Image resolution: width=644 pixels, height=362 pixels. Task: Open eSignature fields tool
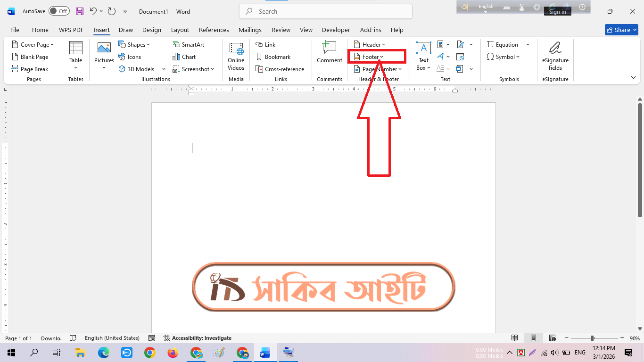click(x=555, y=56)
